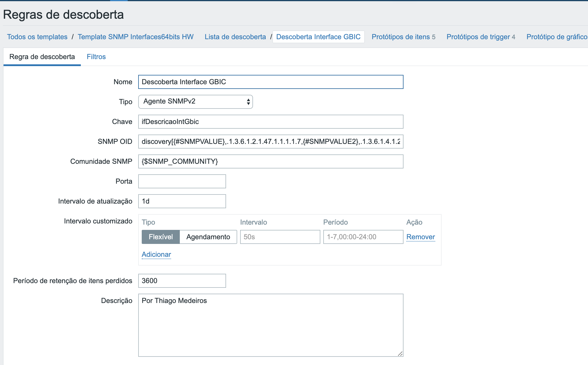
Task: Open Lista de descoberta breadcrumb
Action: pos(235,37)
